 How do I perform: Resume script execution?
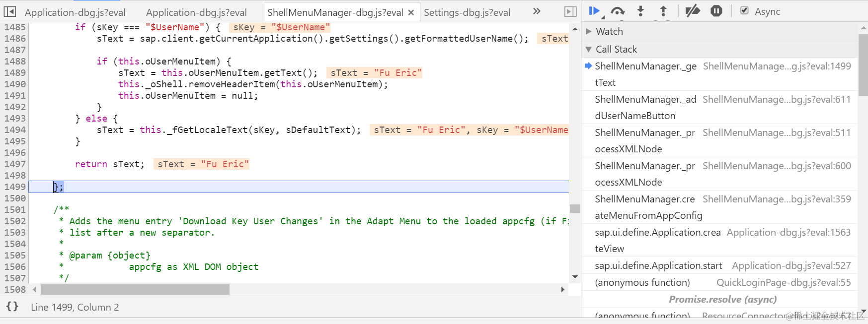(595, 11)
